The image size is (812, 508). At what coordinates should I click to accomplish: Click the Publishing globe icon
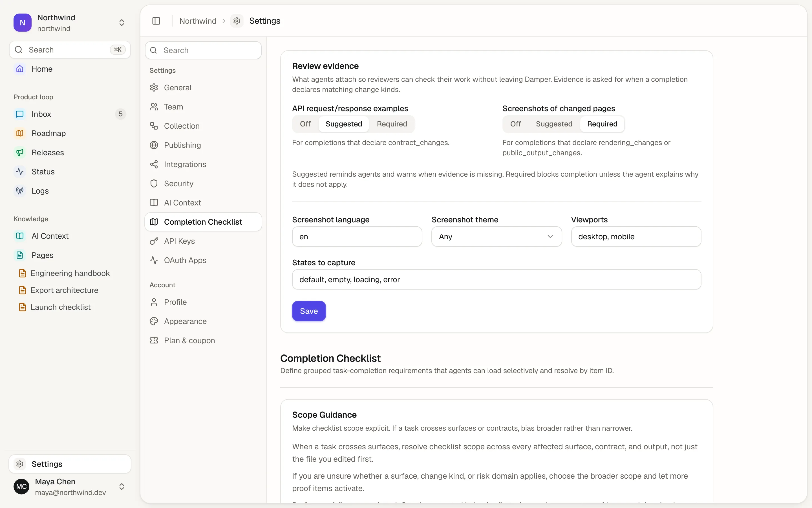[154, 145]
